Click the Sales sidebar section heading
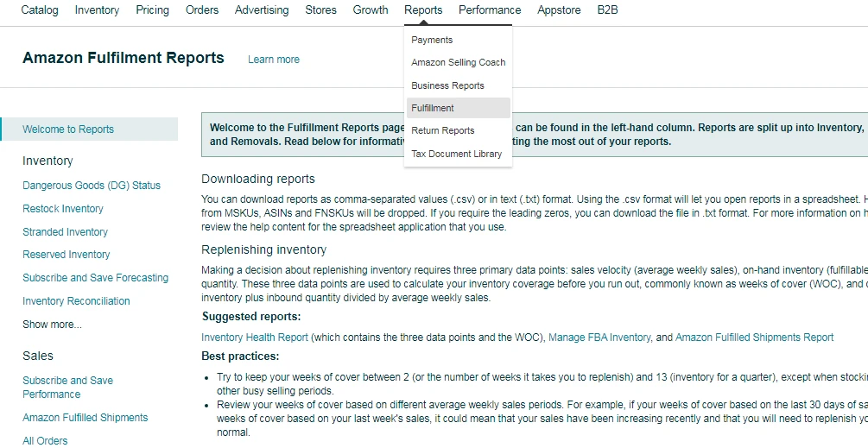 pos(38,356)
